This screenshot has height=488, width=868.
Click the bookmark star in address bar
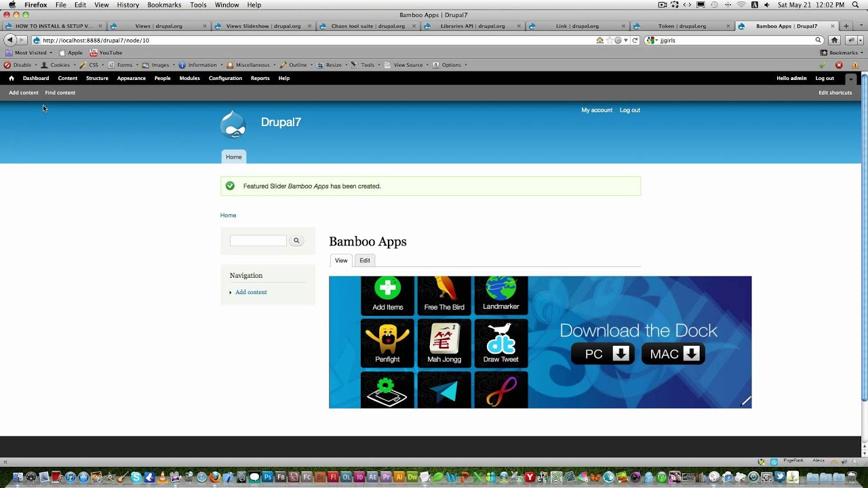[x=609, y=40]
